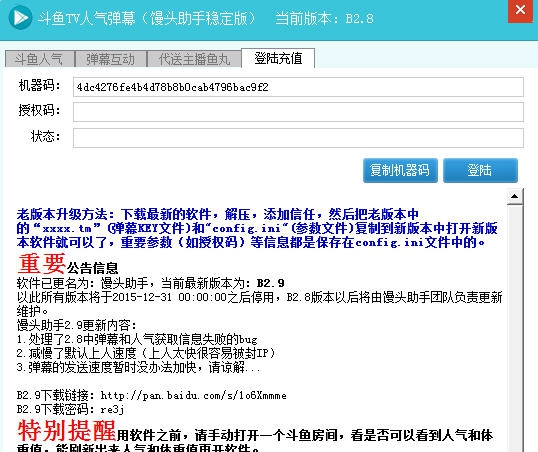The width and height of the screenshot is (538, 452).
Task: Click the 复制机器码 button
Action: coord(400,170)
